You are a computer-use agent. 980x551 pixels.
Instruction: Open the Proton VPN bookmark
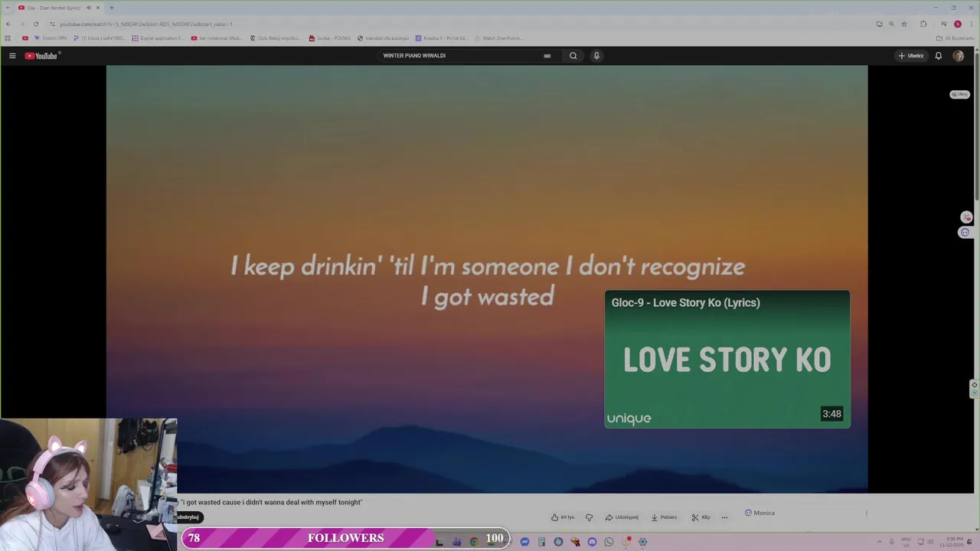[51, 38]
